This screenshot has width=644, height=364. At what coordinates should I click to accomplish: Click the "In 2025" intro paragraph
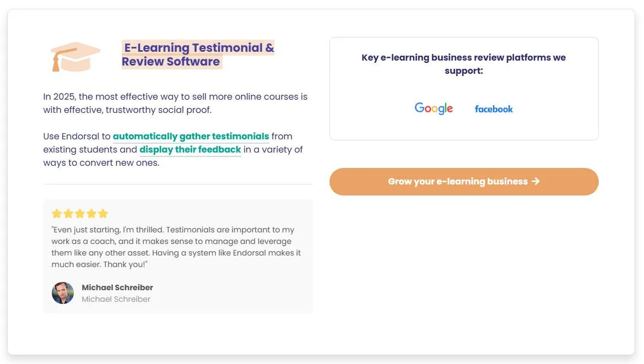[175, 103]
